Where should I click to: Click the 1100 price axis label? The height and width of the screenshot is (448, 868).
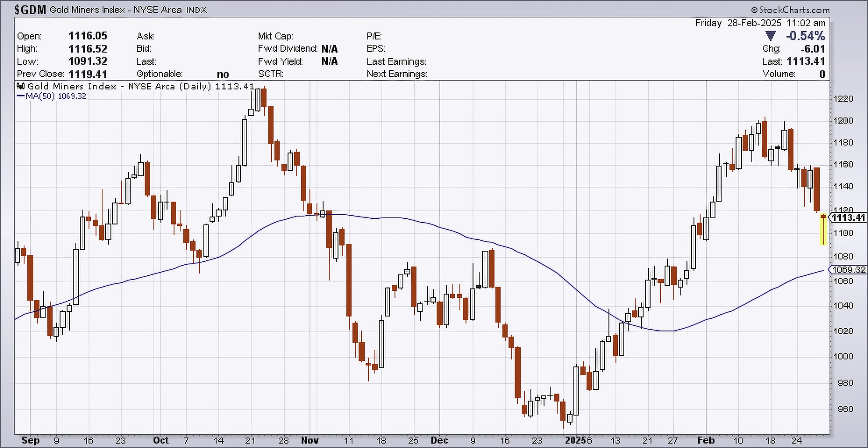(x=843, y=233)
